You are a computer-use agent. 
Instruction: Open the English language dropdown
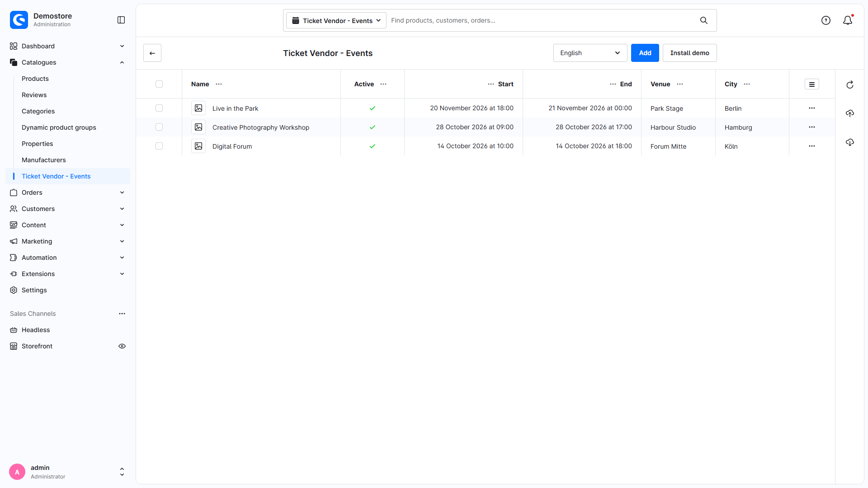coord(590,53)
